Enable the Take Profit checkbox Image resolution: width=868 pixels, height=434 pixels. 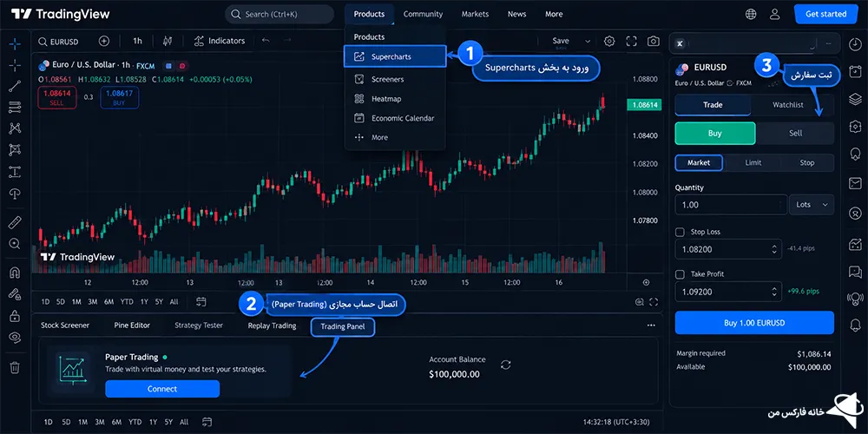tap(681, 274)
